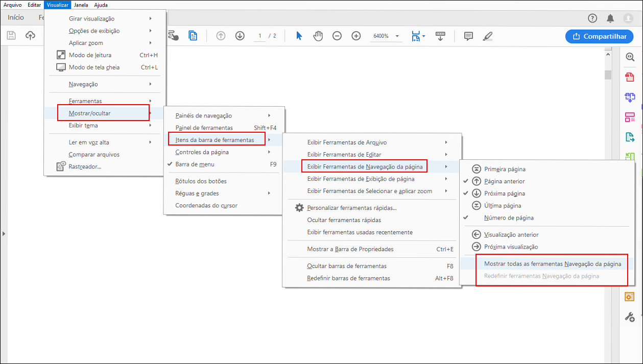643x364 pixels.
Task: Zoom in using the plus icon
Action: pyautogui.click(x=356, y=36)
